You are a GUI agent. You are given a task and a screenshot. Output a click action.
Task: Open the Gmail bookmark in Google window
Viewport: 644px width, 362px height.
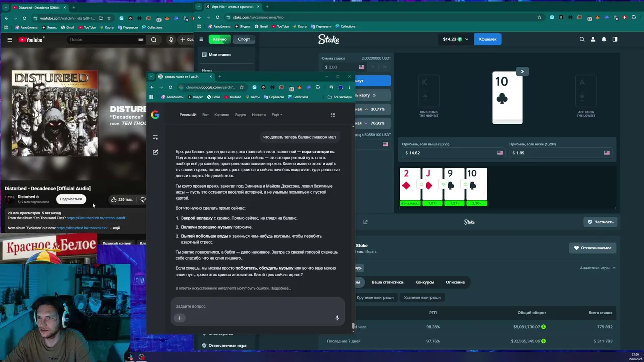click(214, 97)
